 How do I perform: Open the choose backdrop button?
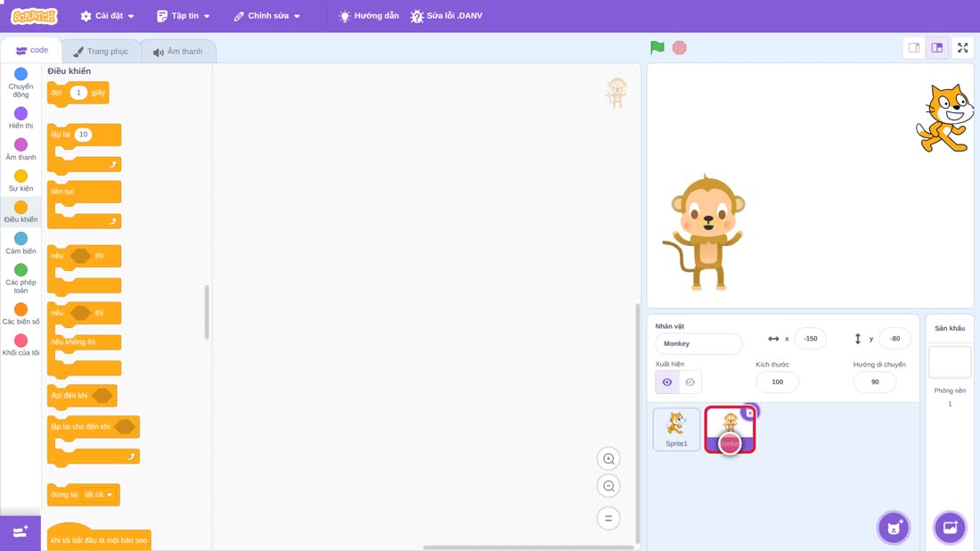click(950, 527)
